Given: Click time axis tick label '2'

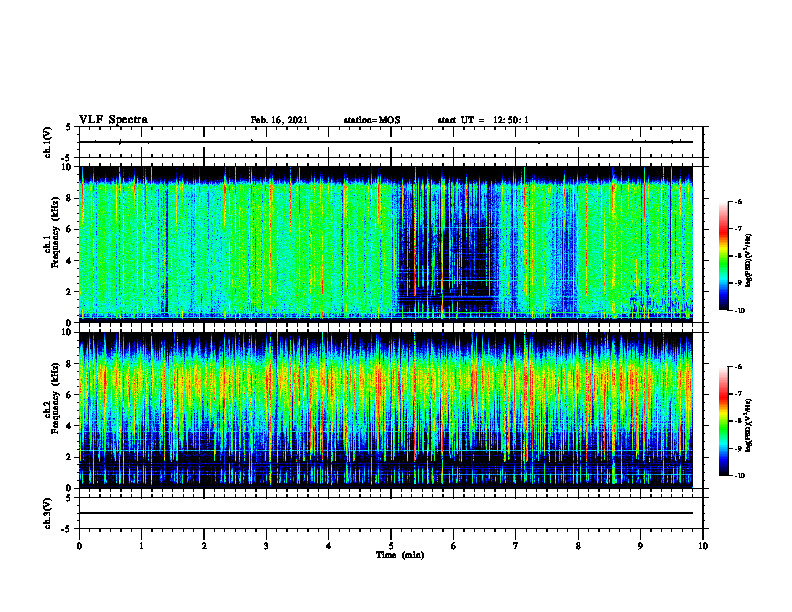Looking at the screenshot, I should click(204, 546).
